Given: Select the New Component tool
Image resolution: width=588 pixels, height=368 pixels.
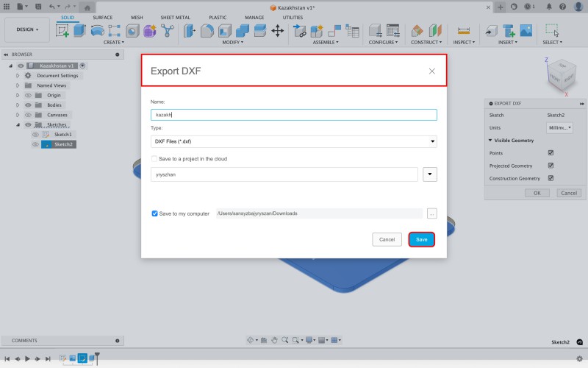Looking at the screenshot, I should (317, 31).
